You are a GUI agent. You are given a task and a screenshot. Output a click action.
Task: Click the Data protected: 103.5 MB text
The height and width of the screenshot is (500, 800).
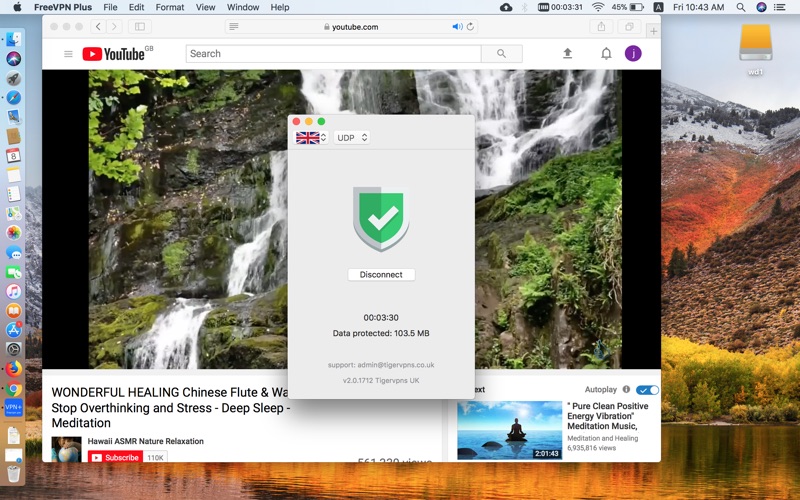click(381, 333)
